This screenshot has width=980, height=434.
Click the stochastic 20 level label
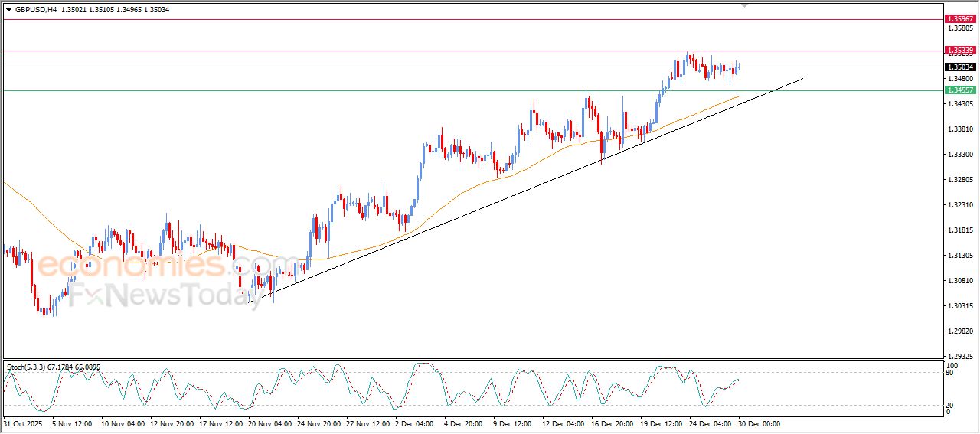pos(948,405)
